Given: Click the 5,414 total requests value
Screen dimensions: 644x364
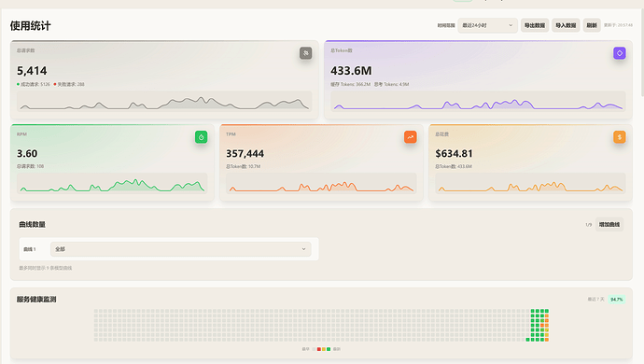Looking at the screenshot, I should (32, 71).
